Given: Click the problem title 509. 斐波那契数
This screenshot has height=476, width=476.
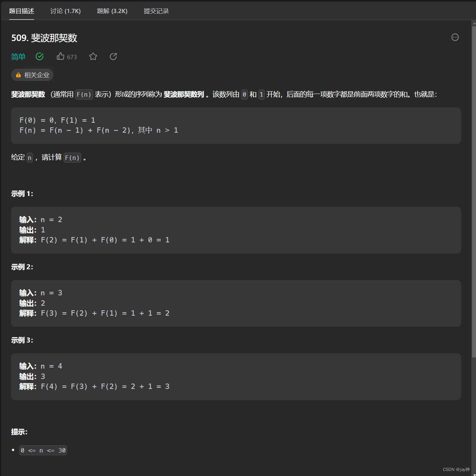Looking at the screenshot, I should tap(44, 38).
